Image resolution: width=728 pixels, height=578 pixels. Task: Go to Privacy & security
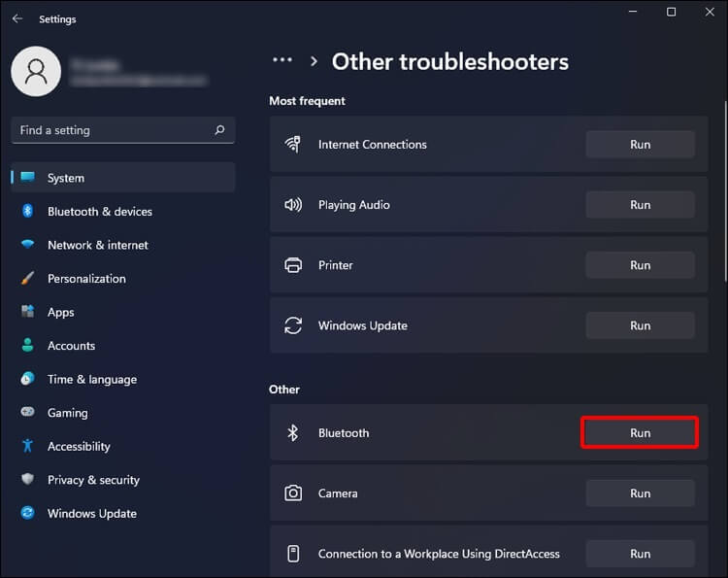click(123, 480)
